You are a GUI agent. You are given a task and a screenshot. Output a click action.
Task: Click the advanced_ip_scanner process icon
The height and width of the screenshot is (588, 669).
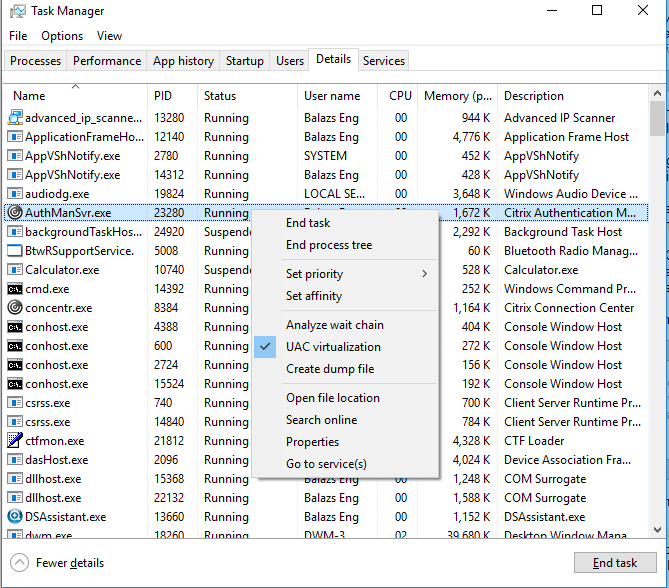15,118
